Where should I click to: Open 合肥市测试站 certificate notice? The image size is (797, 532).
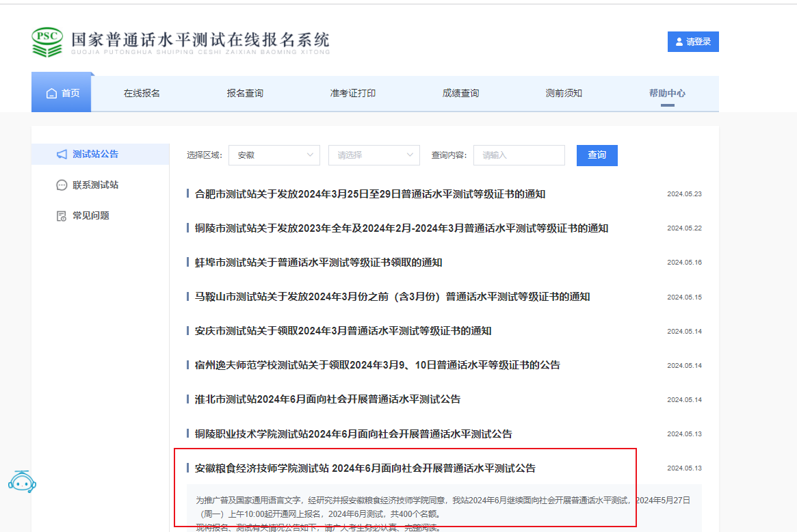[x=370, y=194]
